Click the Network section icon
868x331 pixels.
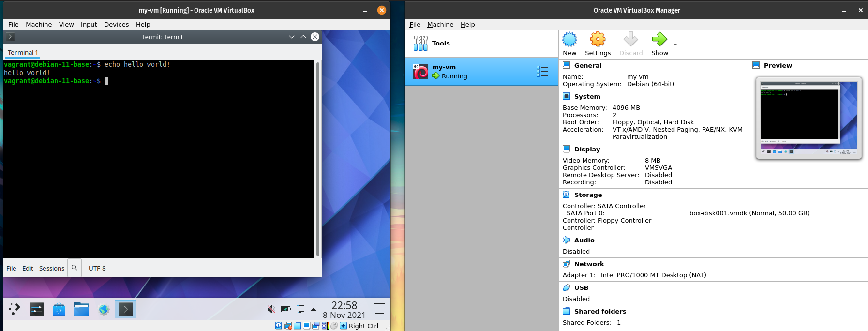pos(567,264)
